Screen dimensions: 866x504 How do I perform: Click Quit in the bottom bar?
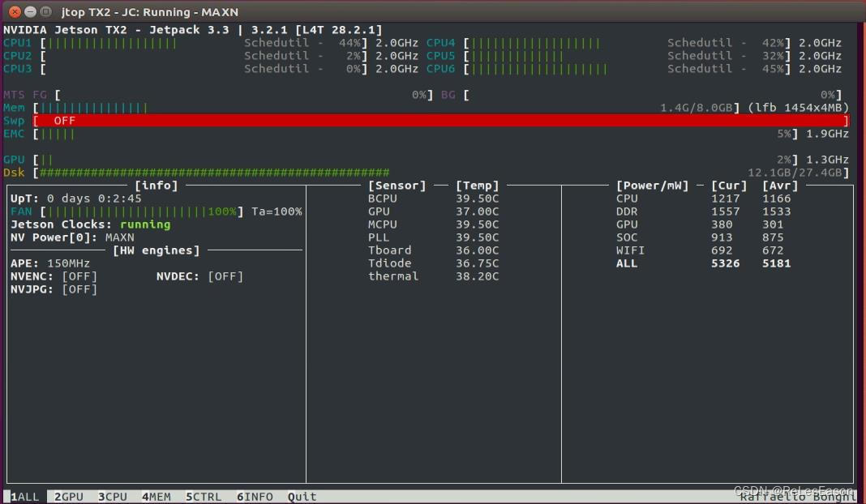click(302, 496)
